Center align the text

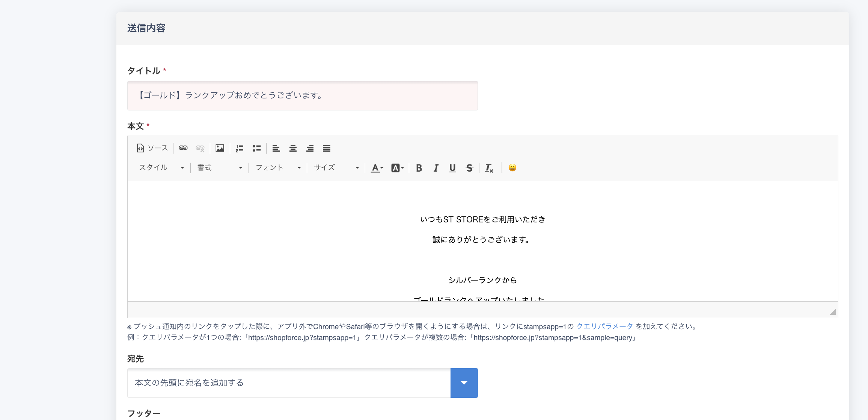pos(293,148)
